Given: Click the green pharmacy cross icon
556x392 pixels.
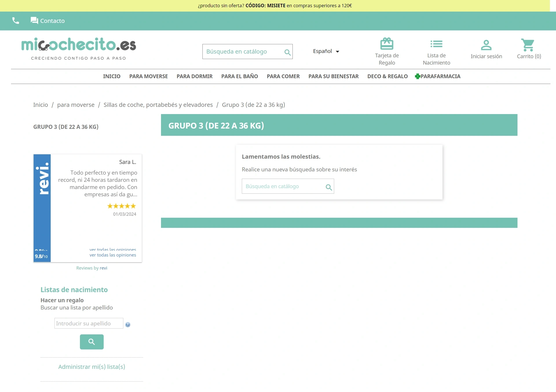Looking at the screenshot, I should pyautogui.click(x=418, y=76).
